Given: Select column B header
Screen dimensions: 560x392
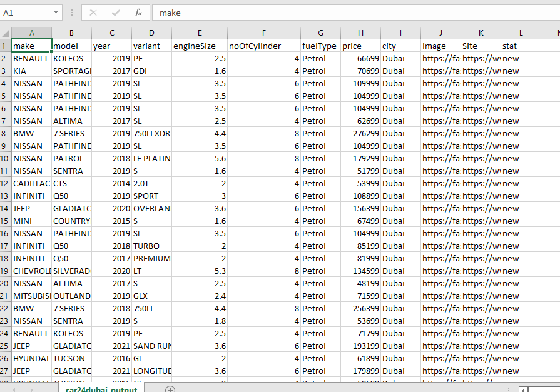Looking at the screenshot, I should coord(72,33).
